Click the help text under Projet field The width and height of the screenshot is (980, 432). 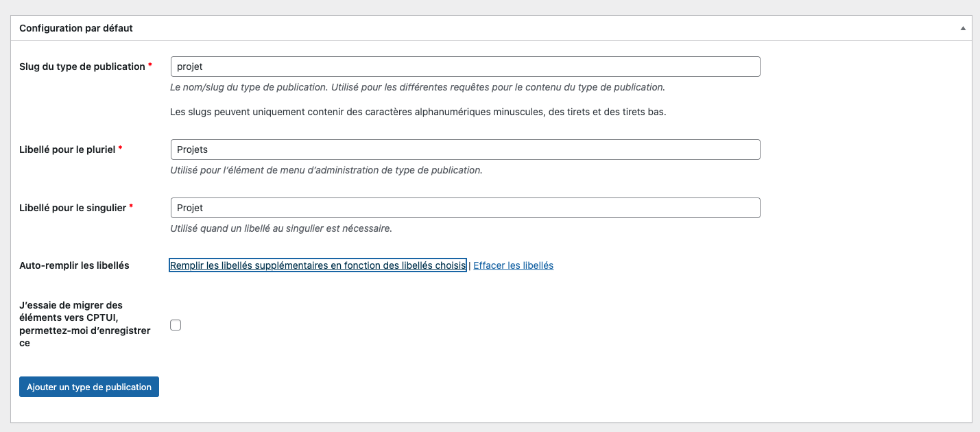click(x=280, y=228)
